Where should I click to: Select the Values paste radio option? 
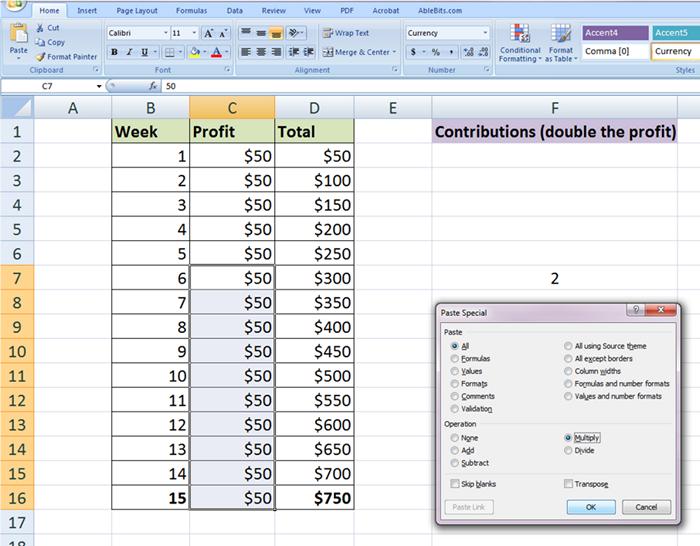click(x=456, y=371)
